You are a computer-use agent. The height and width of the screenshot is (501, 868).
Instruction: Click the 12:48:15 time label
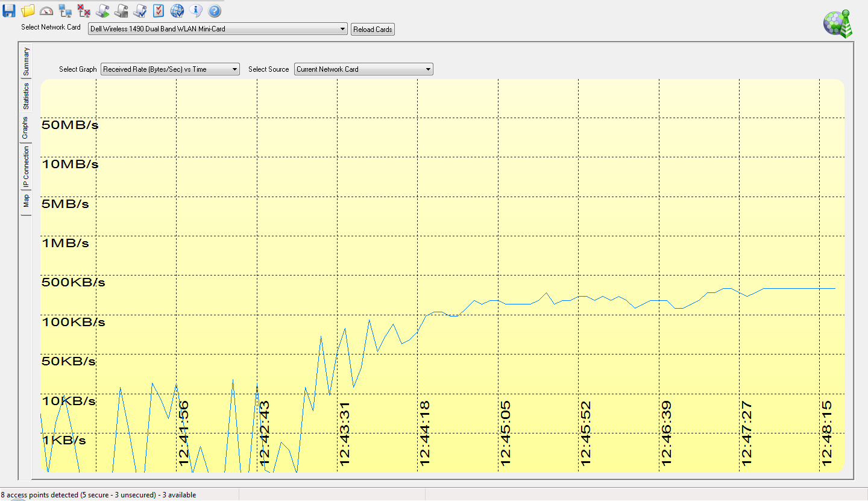[x=828, y=433]
